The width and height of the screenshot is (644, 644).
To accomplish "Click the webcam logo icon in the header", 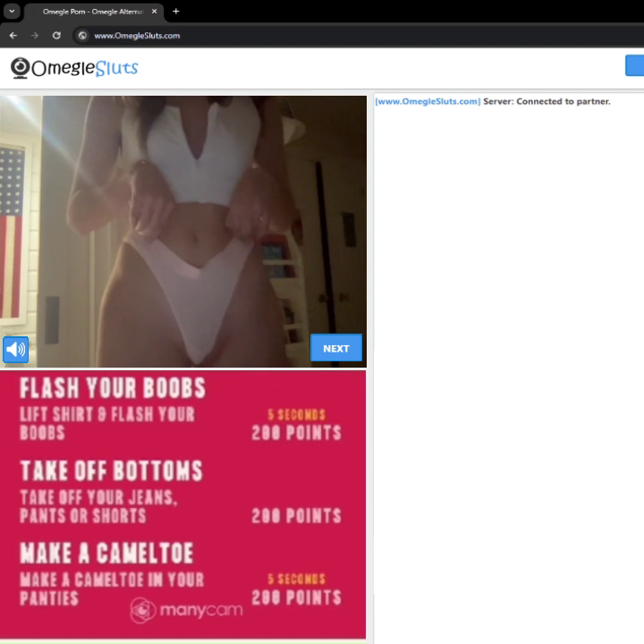I will [20, 68].
